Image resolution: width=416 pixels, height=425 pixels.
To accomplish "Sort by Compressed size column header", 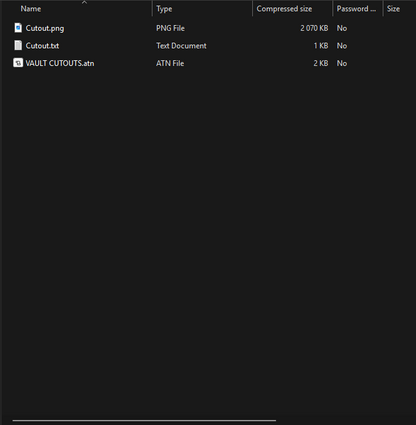I will point(284,9).
